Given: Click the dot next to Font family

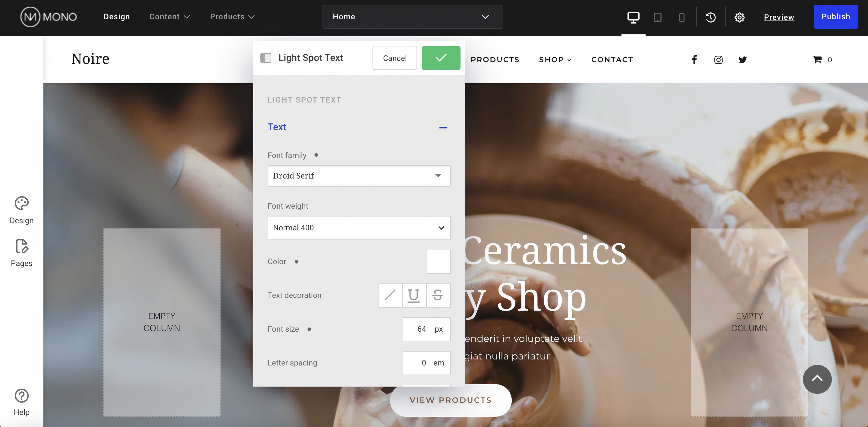Looking at the screenshot, I should coord(316,155).
